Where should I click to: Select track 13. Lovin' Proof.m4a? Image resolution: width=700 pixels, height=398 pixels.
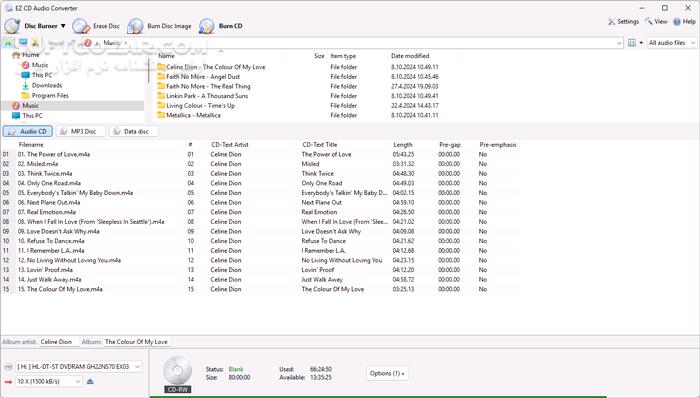[x=45, y=270]
